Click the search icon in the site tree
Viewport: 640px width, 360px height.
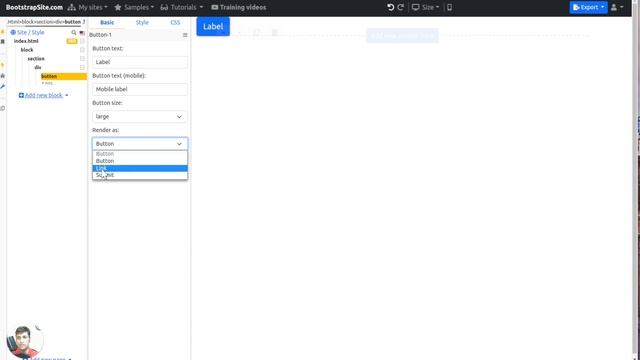[x=74, y=32]
